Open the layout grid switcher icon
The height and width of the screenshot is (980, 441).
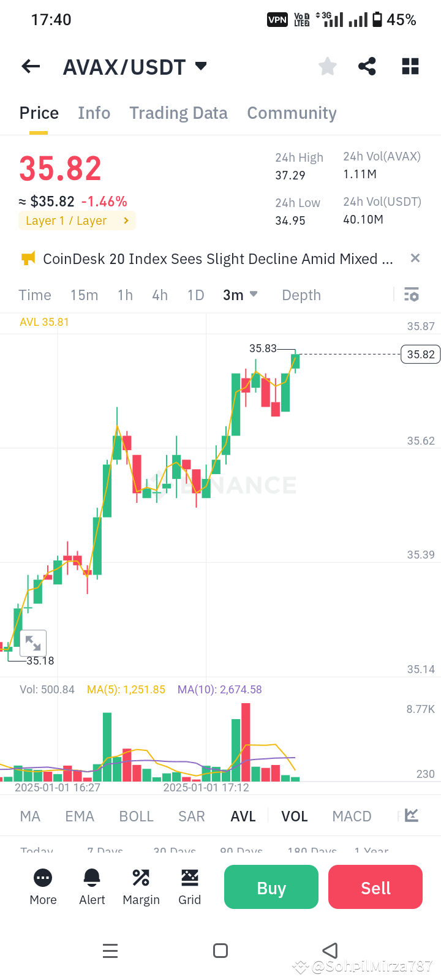[x=410, y=66]
